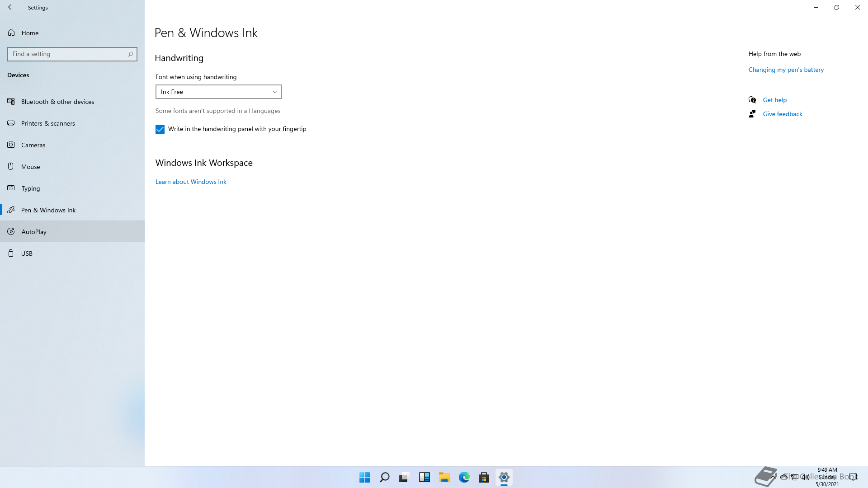Open 'Changing my pen's battery' help link

(x=786, y=70)
